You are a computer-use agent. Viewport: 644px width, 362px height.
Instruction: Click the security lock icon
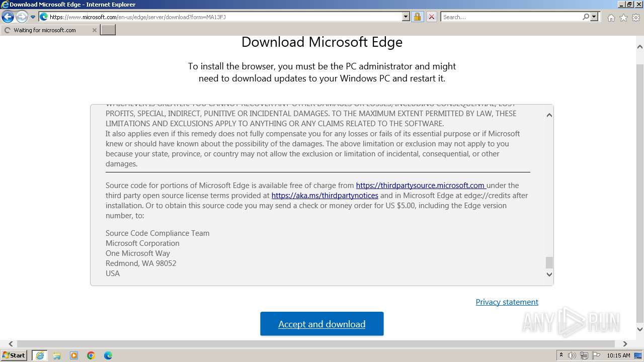click(x=417, y=17)
